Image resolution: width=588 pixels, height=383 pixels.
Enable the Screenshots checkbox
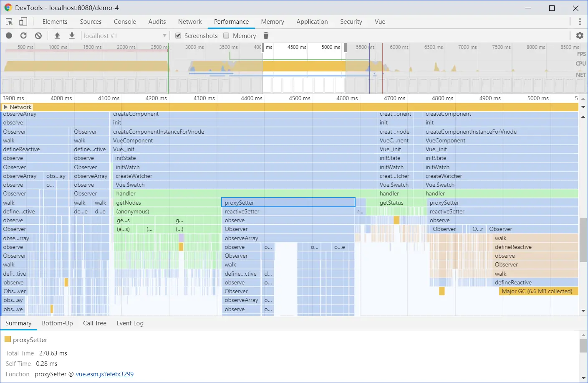coord(178,36)
